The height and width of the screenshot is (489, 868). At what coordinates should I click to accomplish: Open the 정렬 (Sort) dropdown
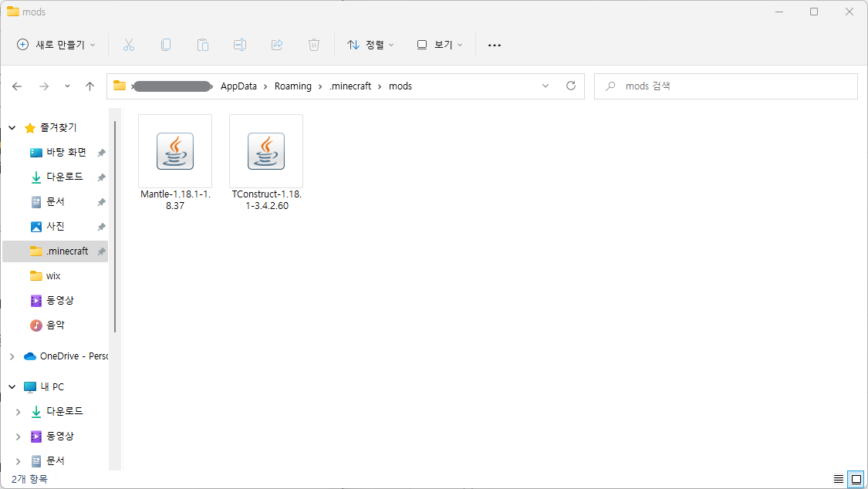click(370, 45)
